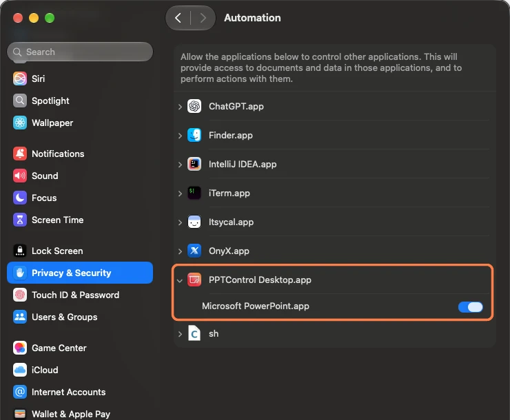Select the iCloud cloud icon

pos(20,370)
